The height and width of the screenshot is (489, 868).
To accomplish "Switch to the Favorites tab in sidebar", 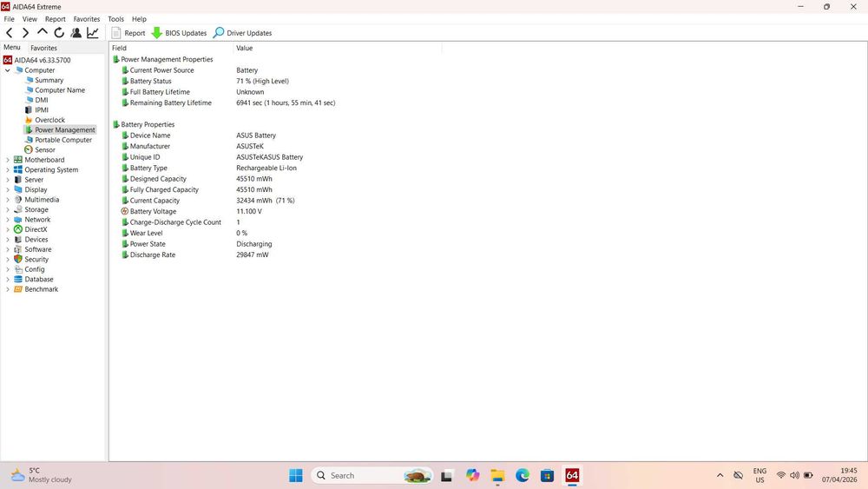I will tap(43, 48).
